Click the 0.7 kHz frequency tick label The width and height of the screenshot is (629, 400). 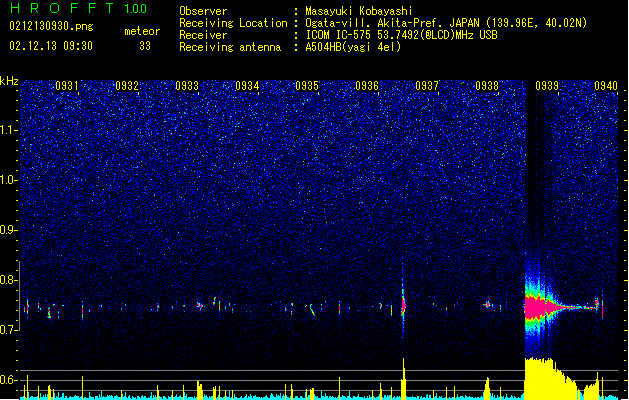[x=8, y=330]
